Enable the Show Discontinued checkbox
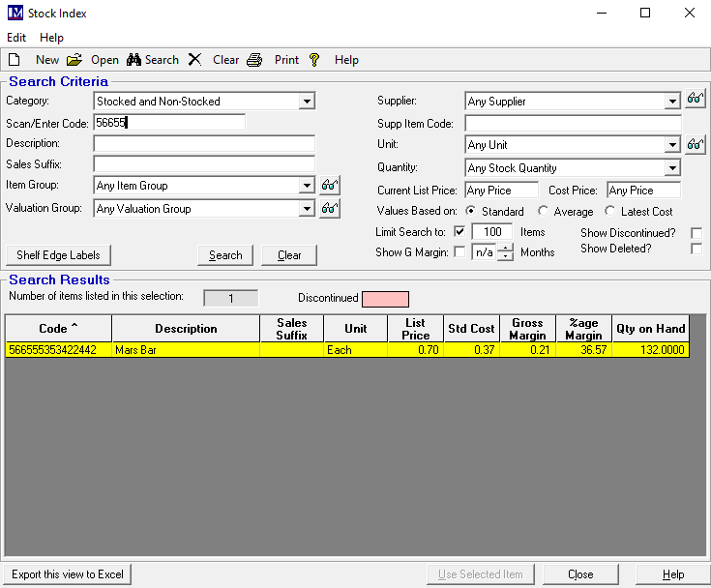This screenshot has width=711, height=588. pyautogui.click(x=696, y=233)
